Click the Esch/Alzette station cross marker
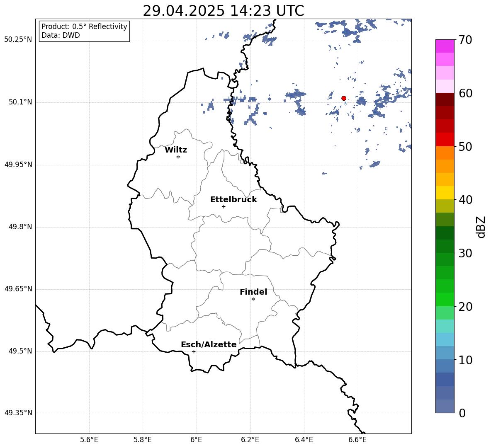Screen dimensions: 491x448 coord(194,351)
